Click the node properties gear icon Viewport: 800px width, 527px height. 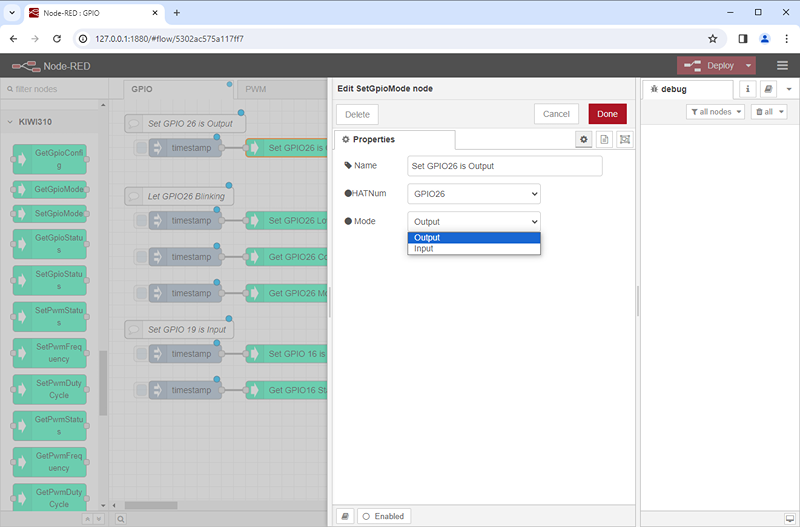(x=584, y=140)
